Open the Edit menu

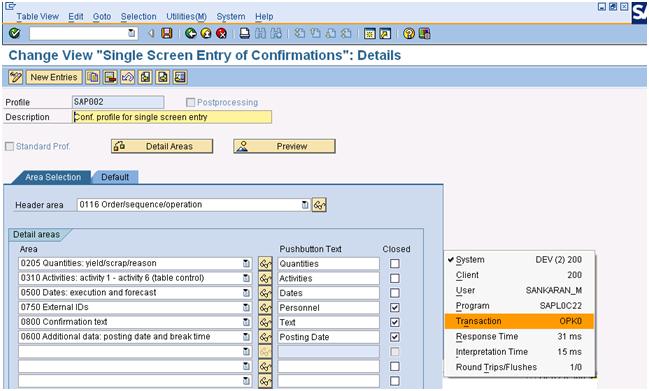pos(76,17)
